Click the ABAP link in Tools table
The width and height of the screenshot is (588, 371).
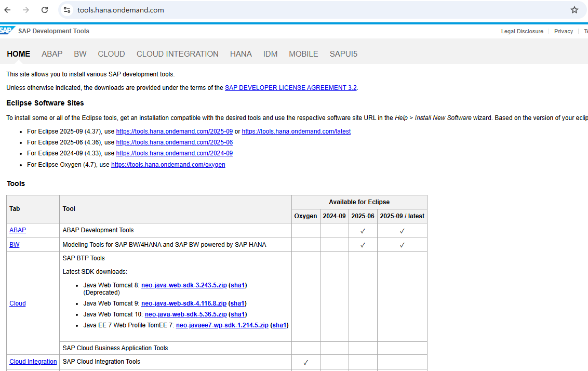click(18, 230)
